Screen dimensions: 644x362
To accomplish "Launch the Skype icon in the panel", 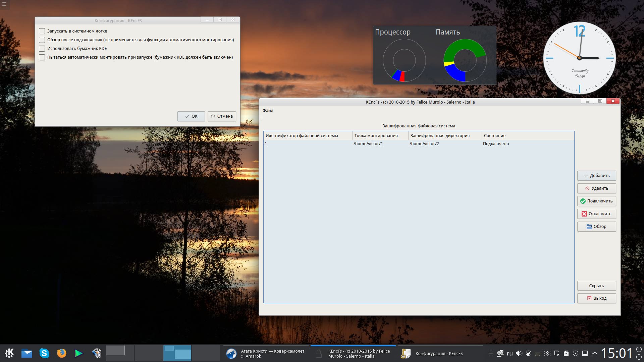I will tap(44, 353).
